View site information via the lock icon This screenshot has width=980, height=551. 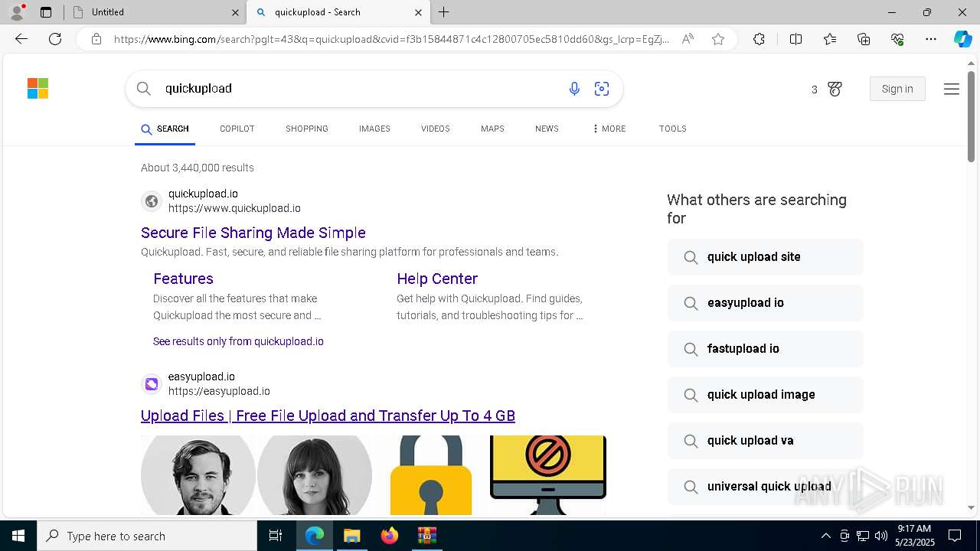point(96,39)
